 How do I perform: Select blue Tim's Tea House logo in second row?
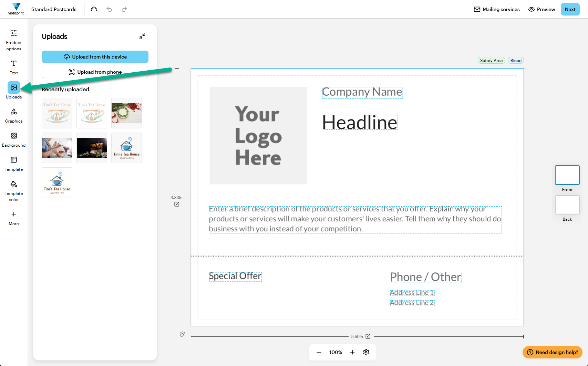pos(127,148)
